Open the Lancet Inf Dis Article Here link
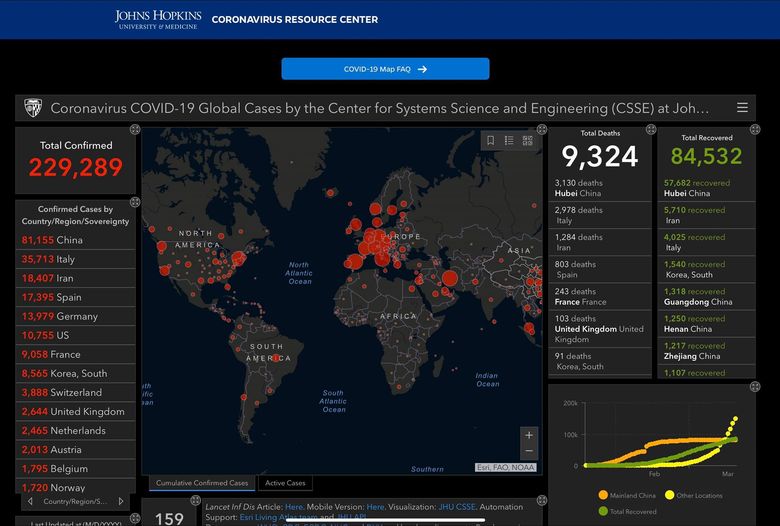 (294, 507)
